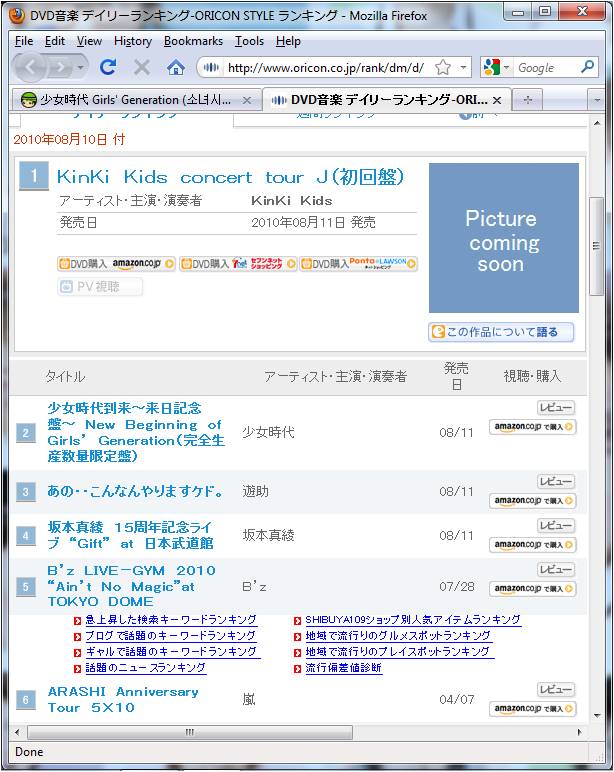This screenshot has height=772, width=614.
Task: Click amazon purchase button for 嵐 row
Action: pyautogui.click(x=532, y=708)
